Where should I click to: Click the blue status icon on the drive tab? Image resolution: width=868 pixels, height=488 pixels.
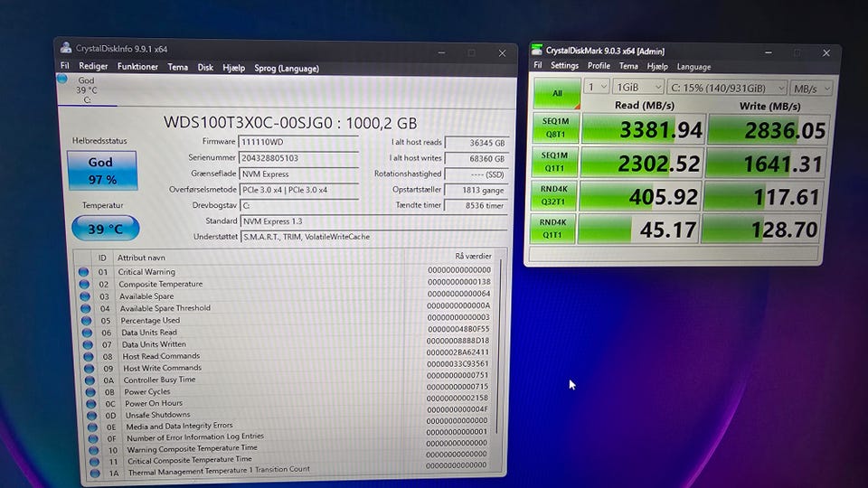tap(62, 80)
